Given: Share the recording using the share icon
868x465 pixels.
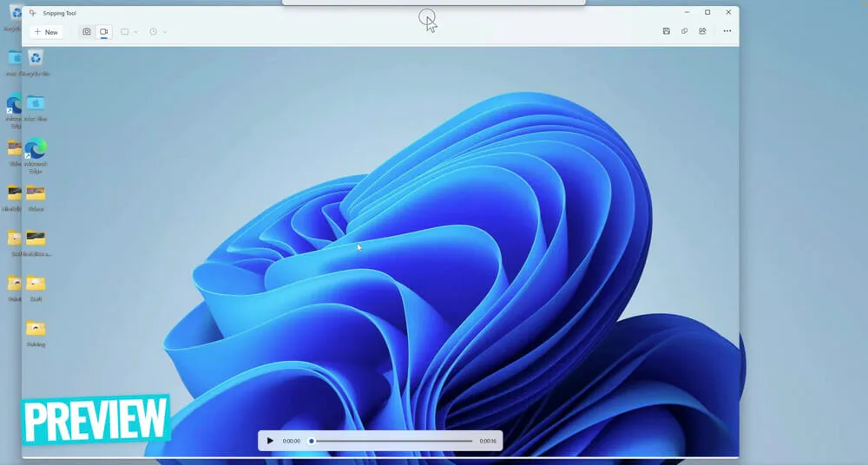Looking at the screenshot, I should [702, 31].
